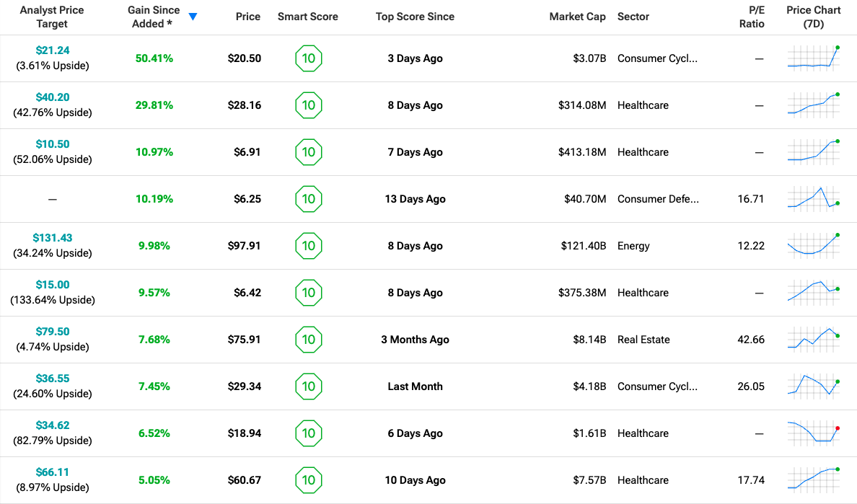857x504 pixels.
Task: Select Smart Score badge in the $75.91 row
Action: [x=308, y=340]
